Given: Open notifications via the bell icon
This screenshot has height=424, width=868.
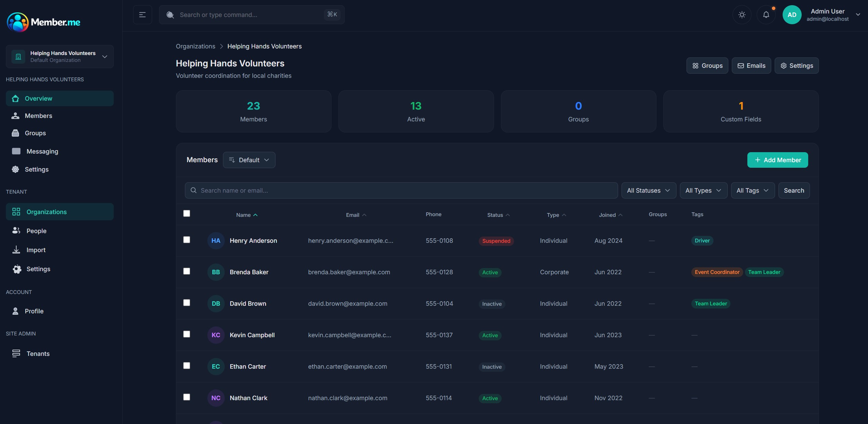Looking at the screenshot, I should pyautogui.click(x=766, y=15).
